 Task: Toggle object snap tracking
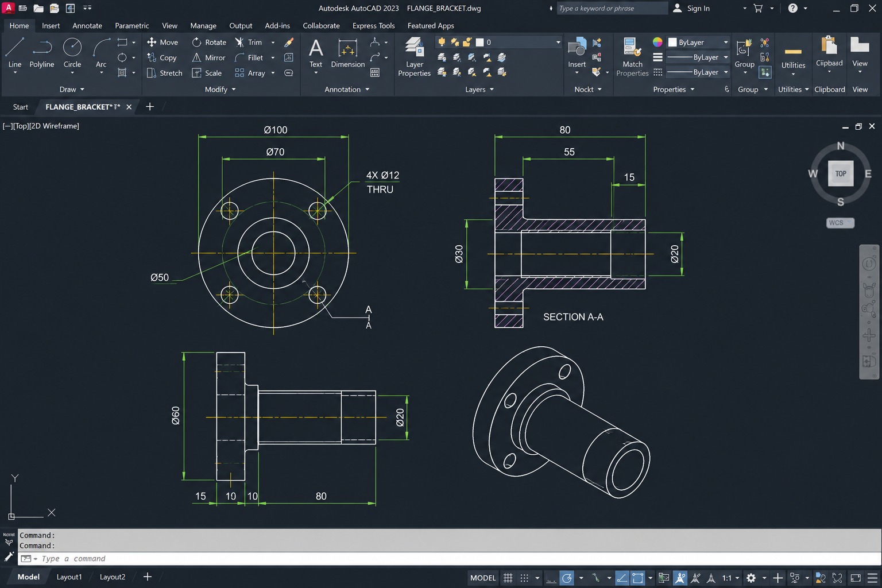622,578
